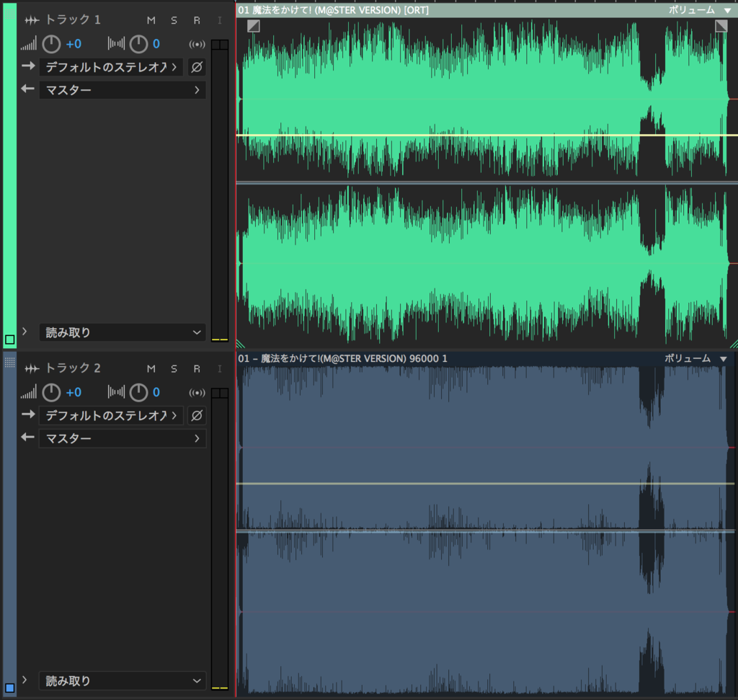Expand Track 2 automation lanes chevron
The image size is (738, 700).
pyautogui.click(x=25, y=680)
